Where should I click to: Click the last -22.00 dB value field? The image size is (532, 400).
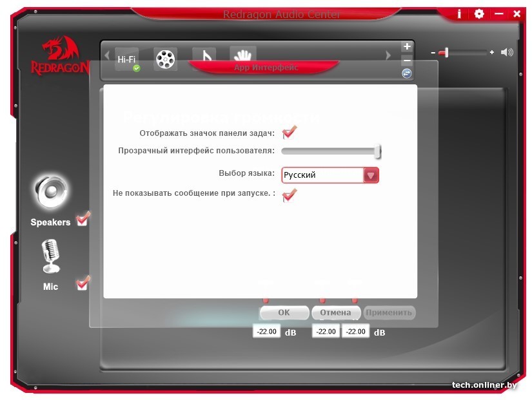coord(355,332)
